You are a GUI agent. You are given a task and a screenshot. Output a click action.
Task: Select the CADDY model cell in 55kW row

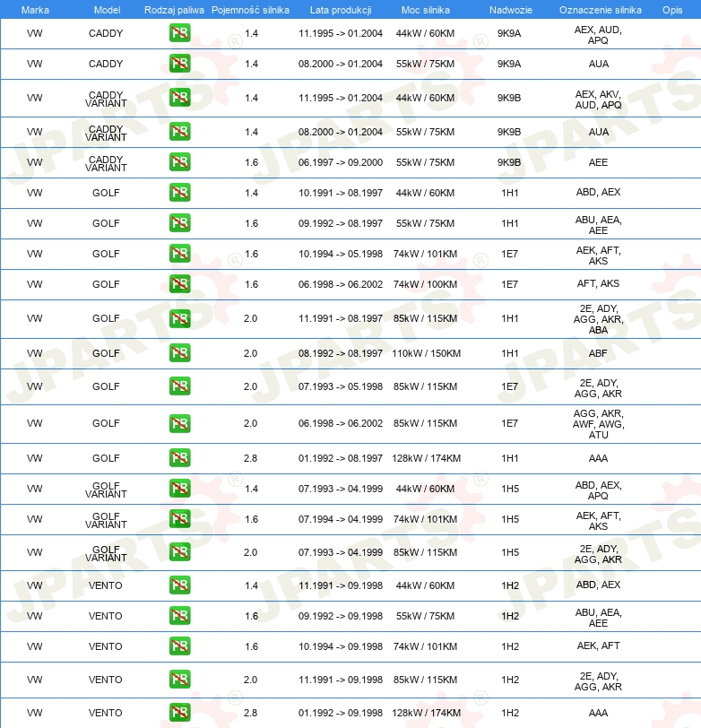coord(106,64)
